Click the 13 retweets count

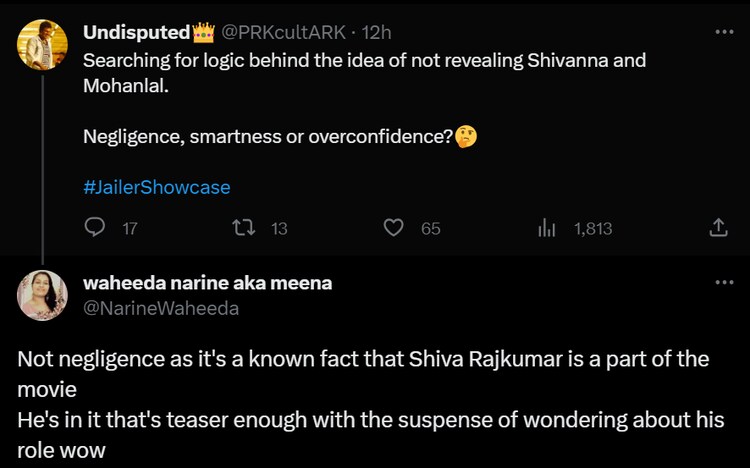point(279,229)
